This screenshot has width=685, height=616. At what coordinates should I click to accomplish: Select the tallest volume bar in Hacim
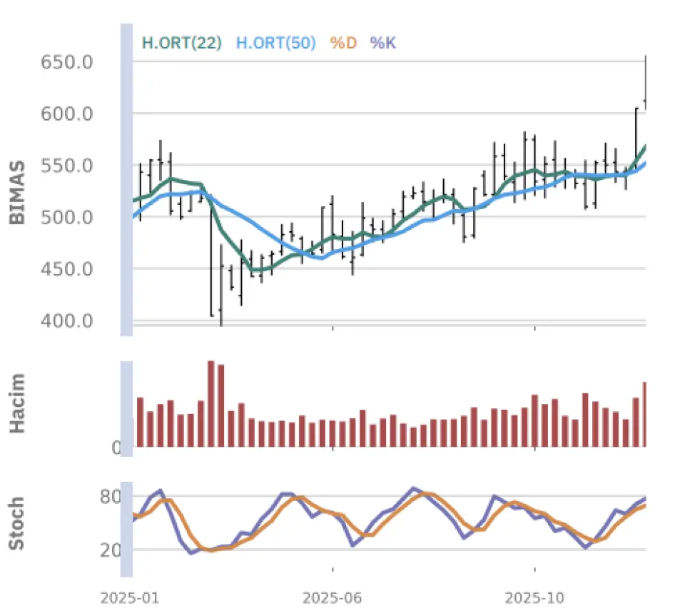211,404
